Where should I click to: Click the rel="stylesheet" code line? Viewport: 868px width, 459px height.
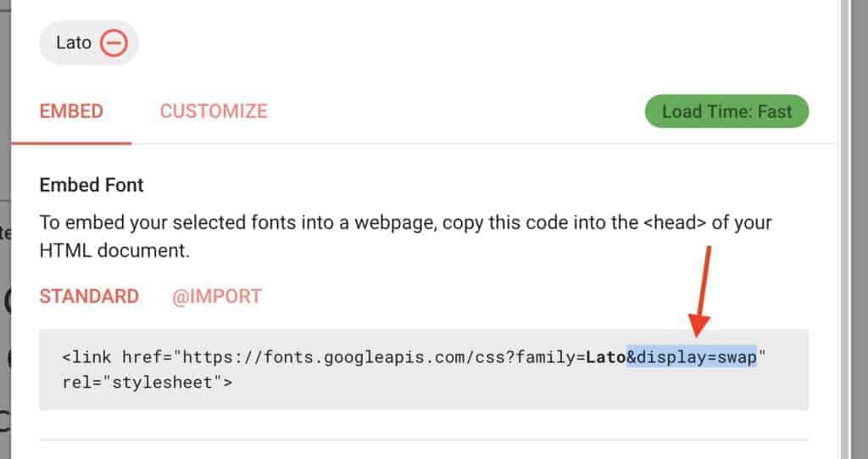click(147, 382)
